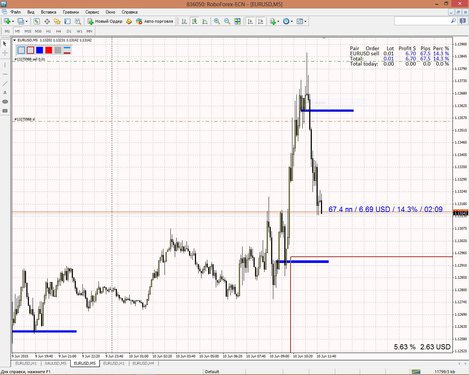469x375 pixels.
Task: Pick the red color square on chart panel
Action: (x=49, y=50)
